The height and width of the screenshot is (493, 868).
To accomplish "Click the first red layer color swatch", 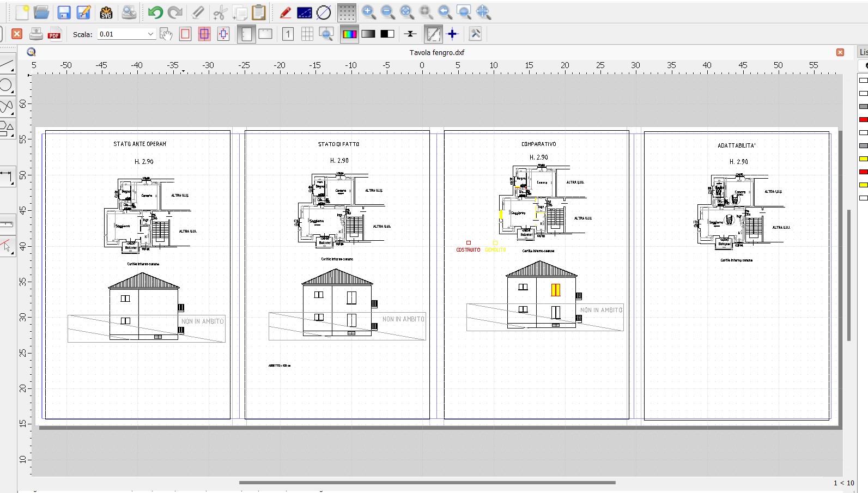I will (863, 119).
